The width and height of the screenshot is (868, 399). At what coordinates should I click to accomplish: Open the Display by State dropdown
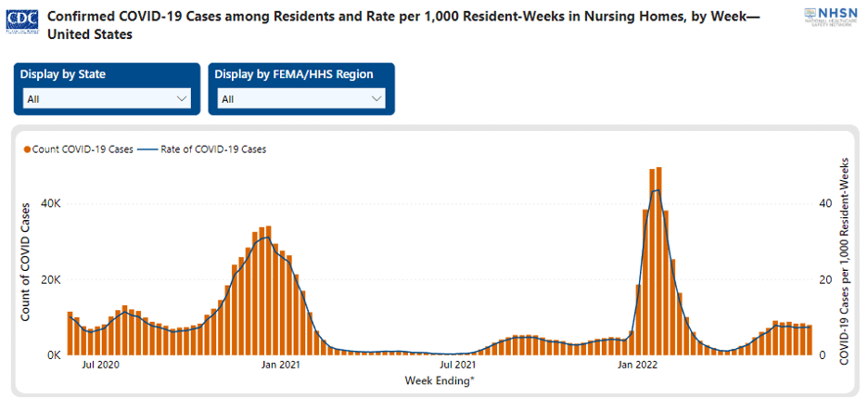click(x=106, y=99)
